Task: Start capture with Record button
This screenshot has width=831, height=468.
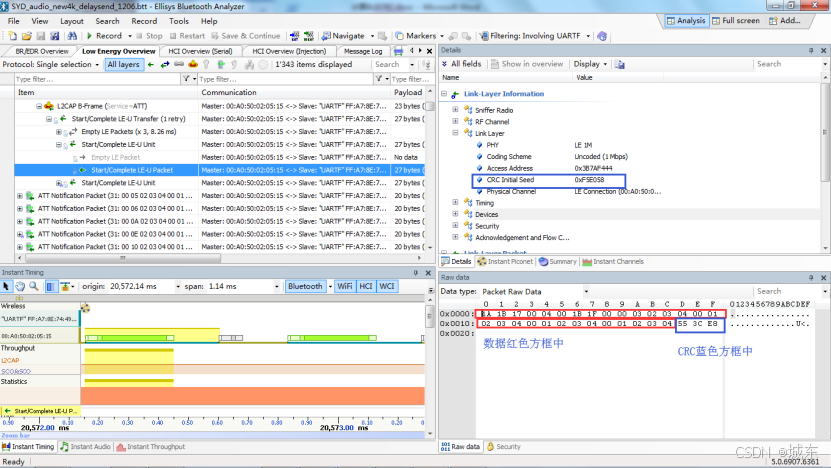Action: (104, 36)
